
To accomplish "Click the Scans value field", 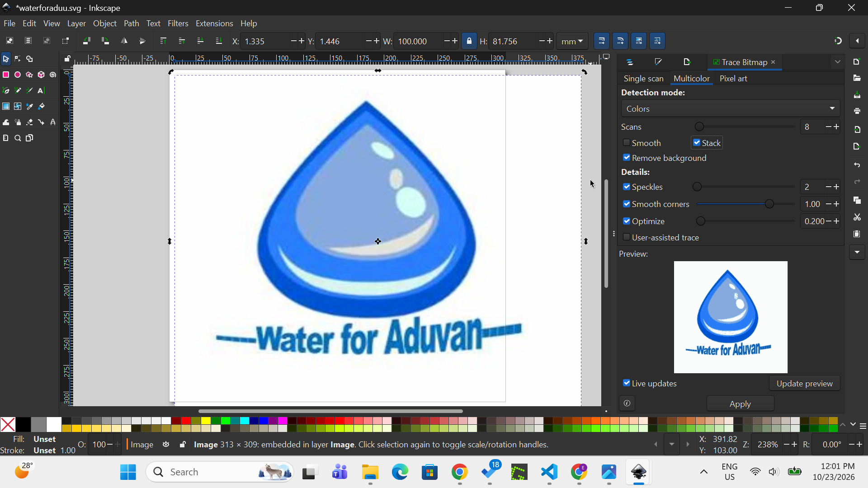I will [x=812, y=127].
